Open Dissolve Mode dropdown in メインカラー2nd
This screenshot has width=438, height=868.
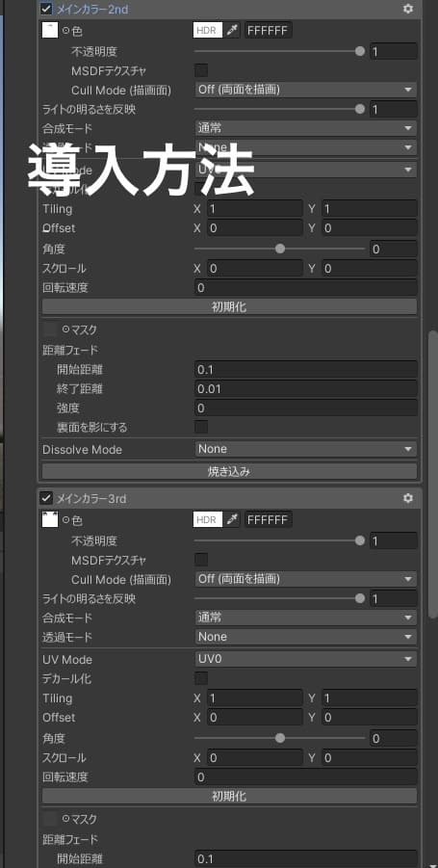click(306, 449)
